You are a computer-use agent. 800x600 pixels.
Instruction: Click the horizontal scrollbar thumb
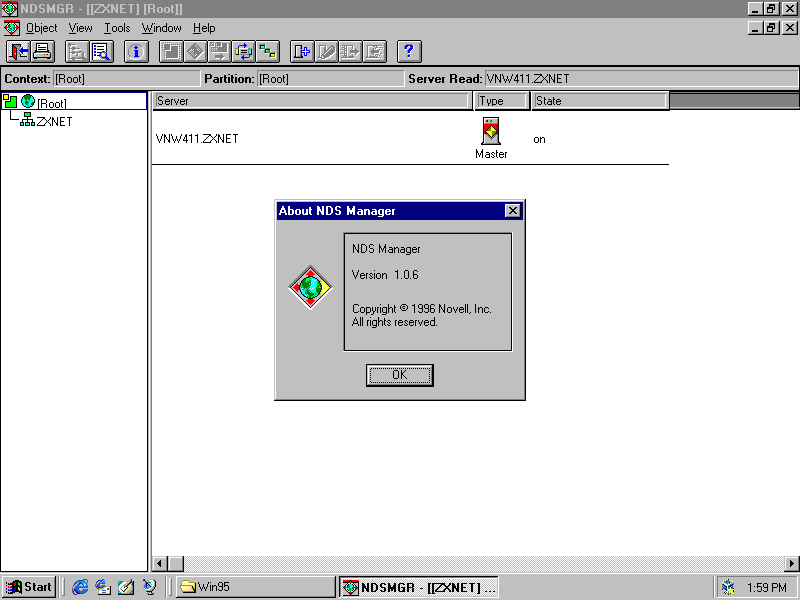coord(177,563)
